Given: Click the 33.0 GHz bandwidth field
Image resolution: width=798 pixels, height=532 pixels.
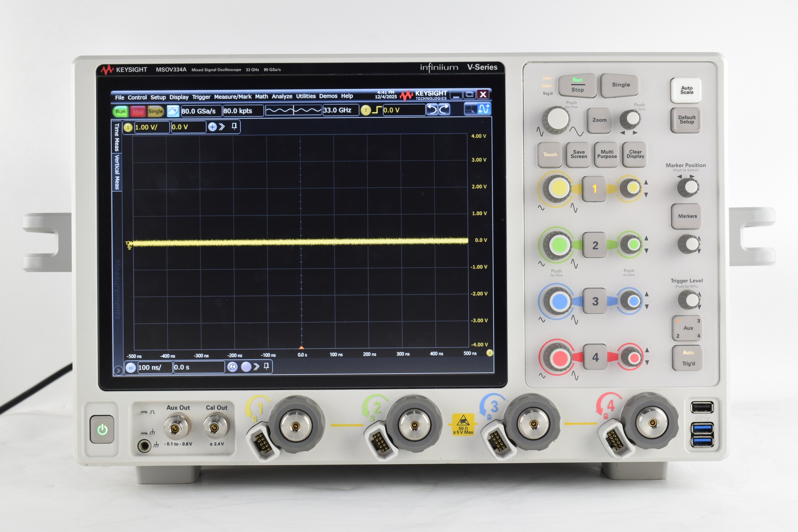Looking at the screenshot, I should (340, 110).
